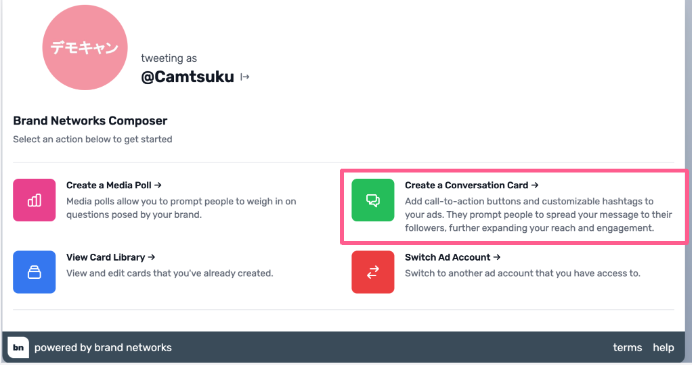Select the Switch Ad Account title
692x365 pixels.
coord(448,257)
